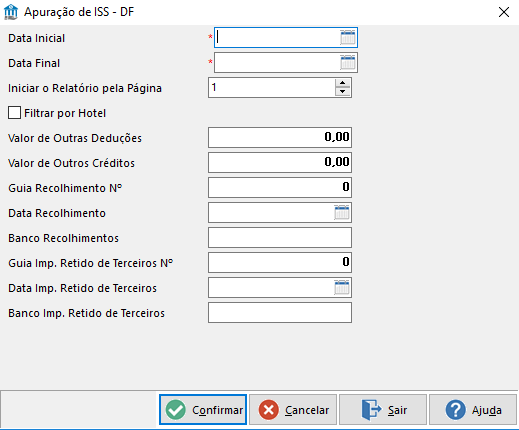Select the Banco Recolhimentos input field
Viewport: 519px width, 430px height.
(280, 237)
